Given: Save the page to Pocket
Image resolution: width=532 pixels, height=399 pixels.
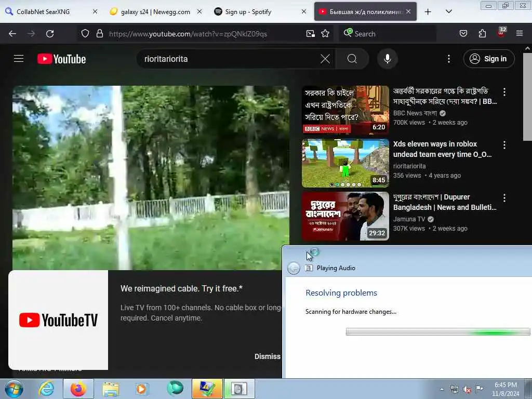Looking at the screenshot, I should [463, 34].
